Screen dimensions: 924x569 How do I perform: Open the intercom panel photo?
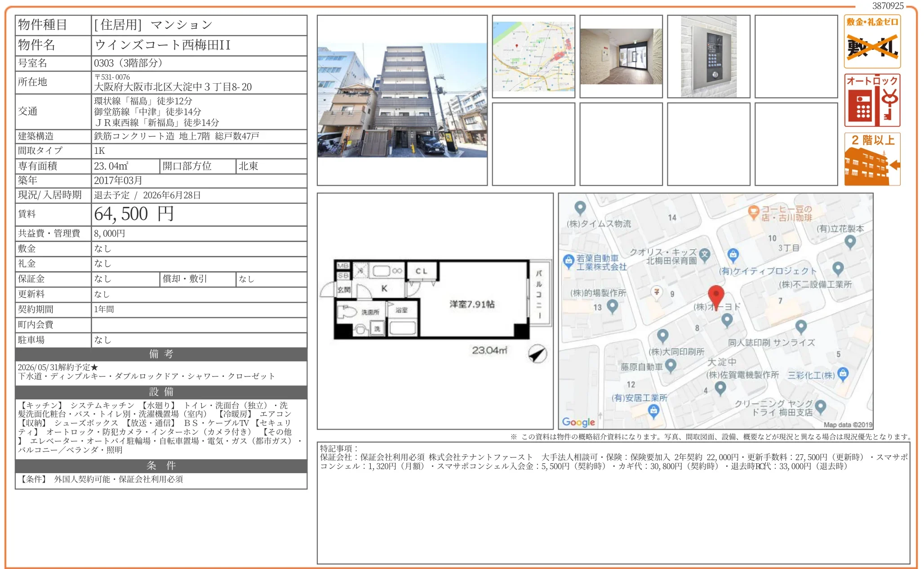708,57
